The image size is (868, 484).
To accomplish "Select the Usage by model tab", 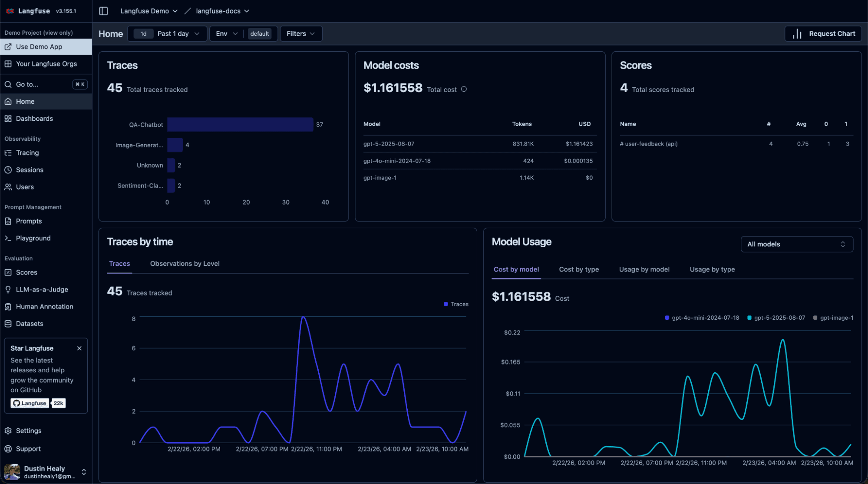I will 644,269.
